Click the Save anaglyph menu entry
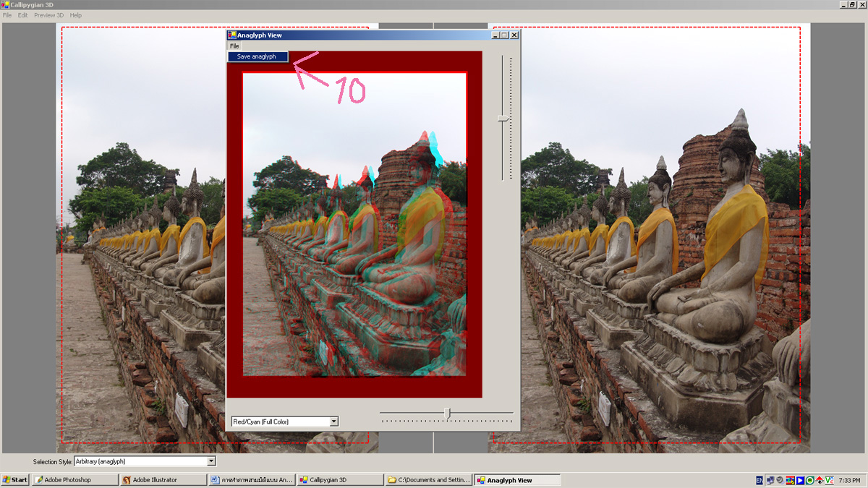Image resolution: width=868 pixels, height=488 pixels. 257,56
